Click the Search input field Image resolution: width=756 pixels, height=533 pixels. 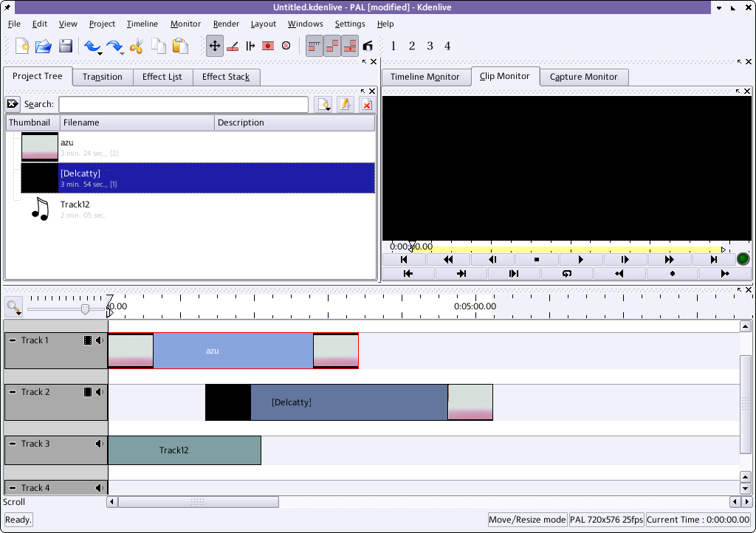[183, 105]
